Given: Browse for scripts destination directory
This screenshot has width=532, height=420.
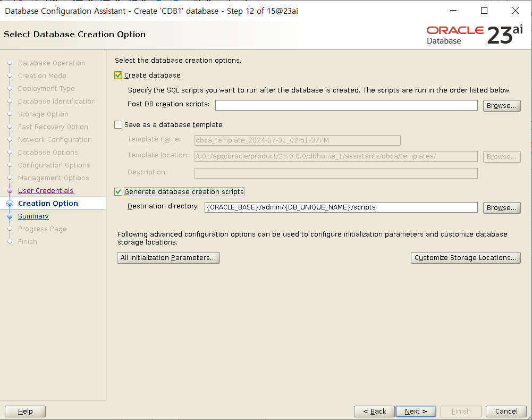Looking at the screenshot, I should [x=502, y=207].
